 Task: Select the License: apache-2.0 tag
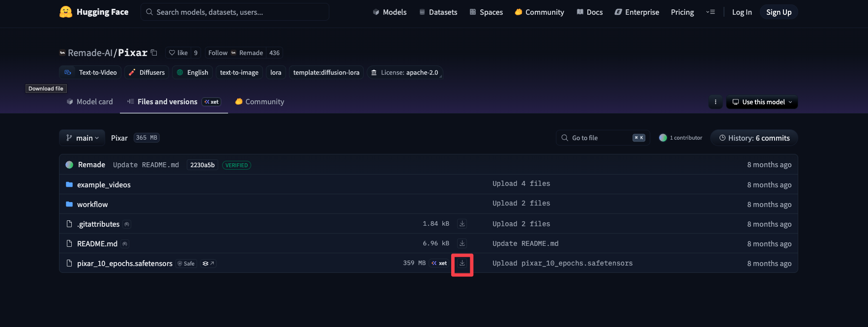pyautogui.click(x=405, y=72)
